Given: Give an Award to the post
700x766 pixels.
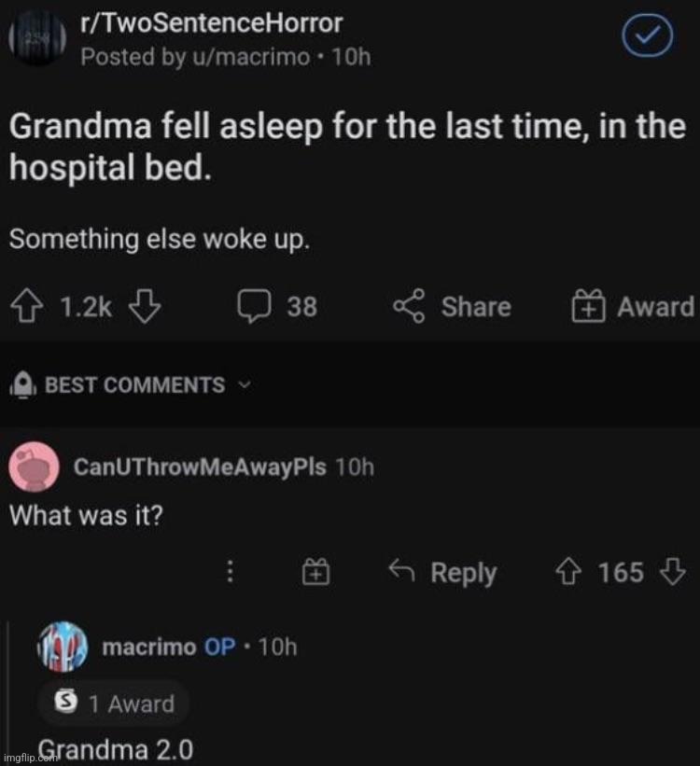Looking at the screenshot, I should point(633,307).
